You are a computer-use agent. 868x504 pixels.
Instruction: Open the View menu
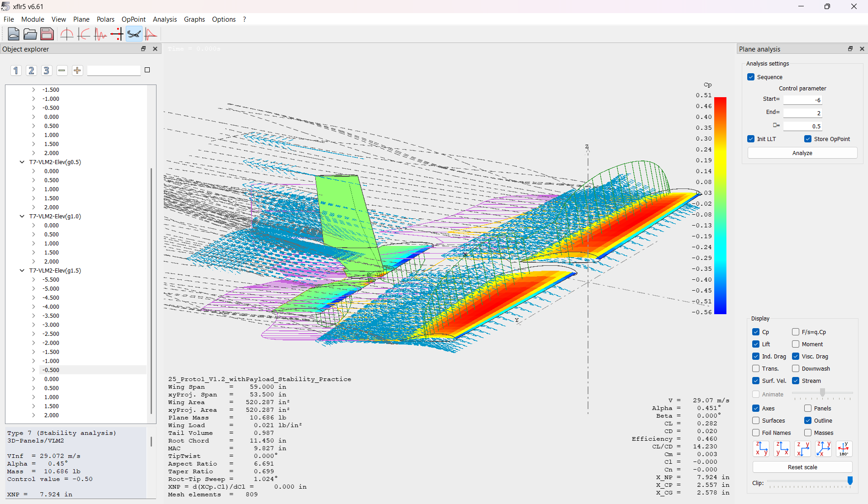[59, 19]
